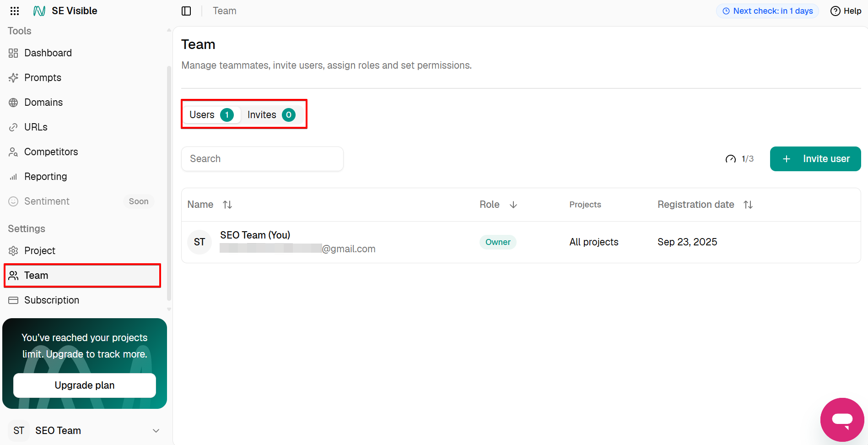Toggle the sidebar panel icon
The image size is (868, 445).
(186, 11)
